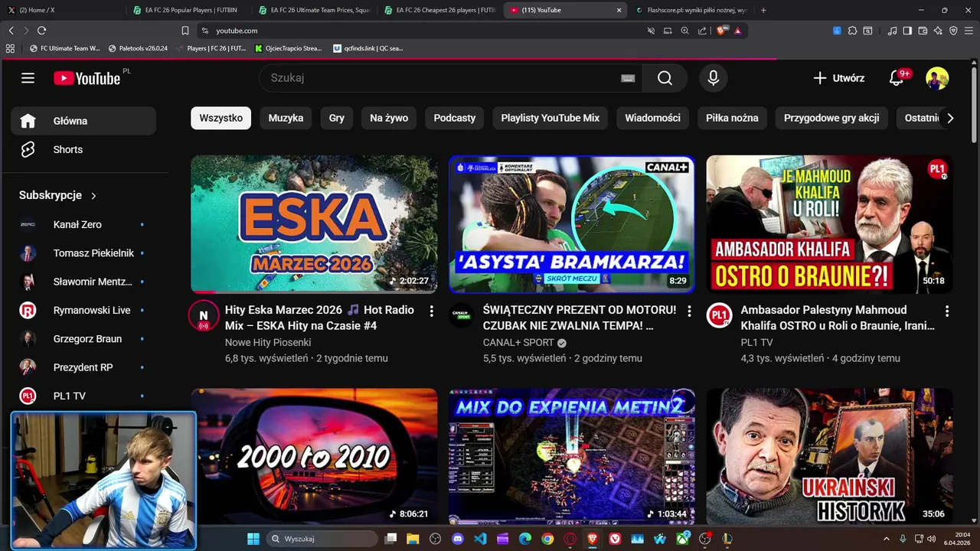
Task: Go back with browser back arrow
Action: 11,31
